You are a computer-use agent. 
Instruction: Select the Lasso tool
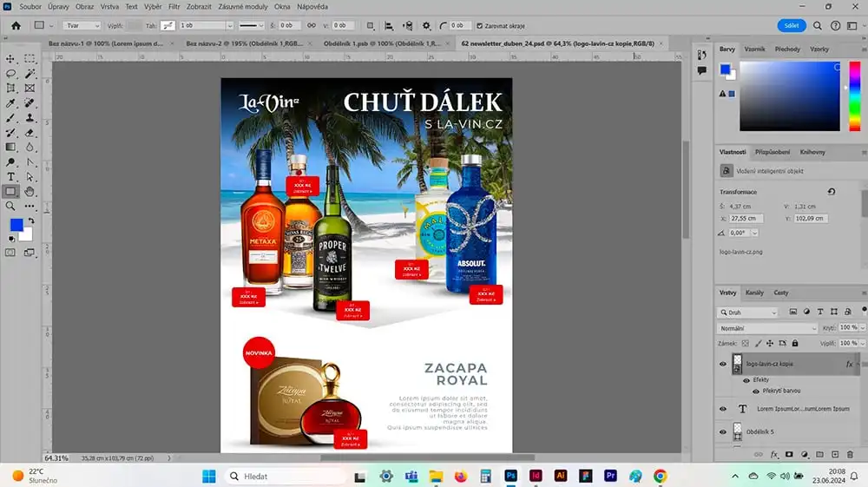(10, 74)
